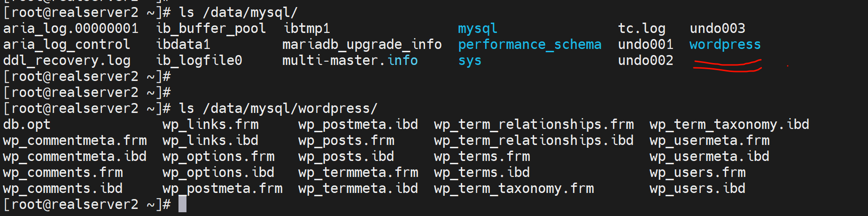
Task: Click the red underline annotation below wordpress
Action: pyautogui.click(x=727, y=66)
